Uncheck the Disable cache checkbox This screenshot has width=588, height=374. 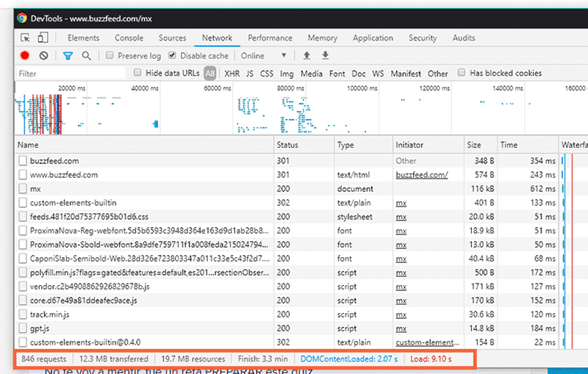pyautogui.click(x=172, y=56)
